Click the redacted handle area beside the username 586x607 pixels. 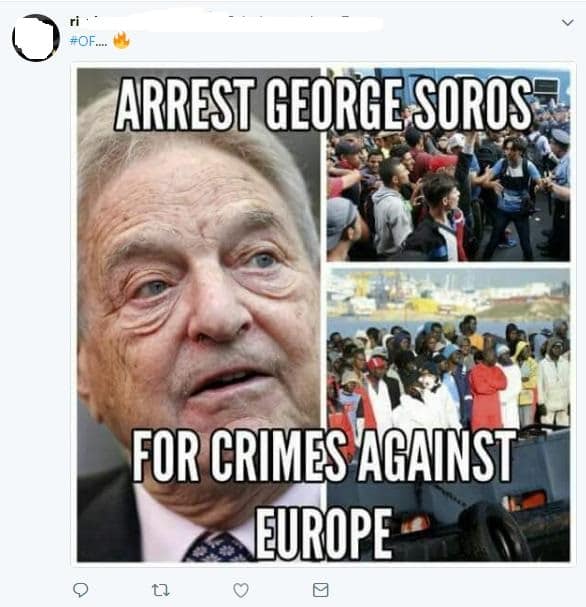tap(232, 22)
